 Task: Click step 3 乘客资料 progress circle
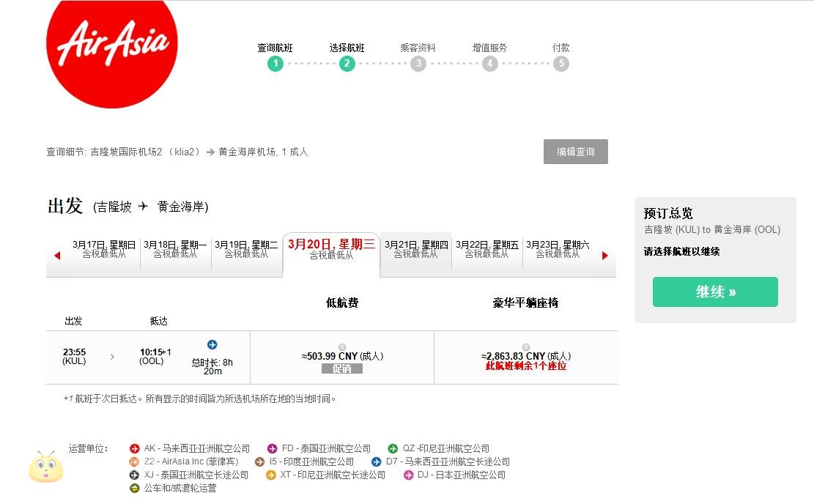418,64
